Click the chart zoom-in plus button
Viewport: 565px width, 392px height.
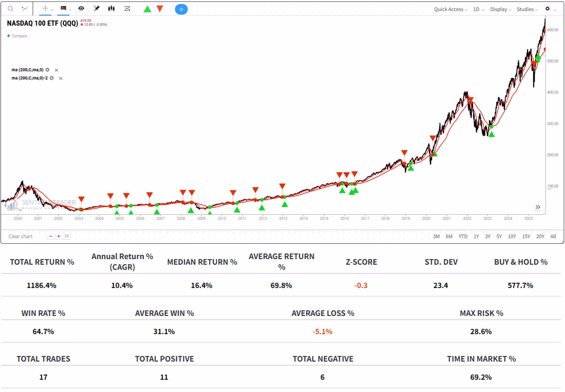click(x=59, y=236)
